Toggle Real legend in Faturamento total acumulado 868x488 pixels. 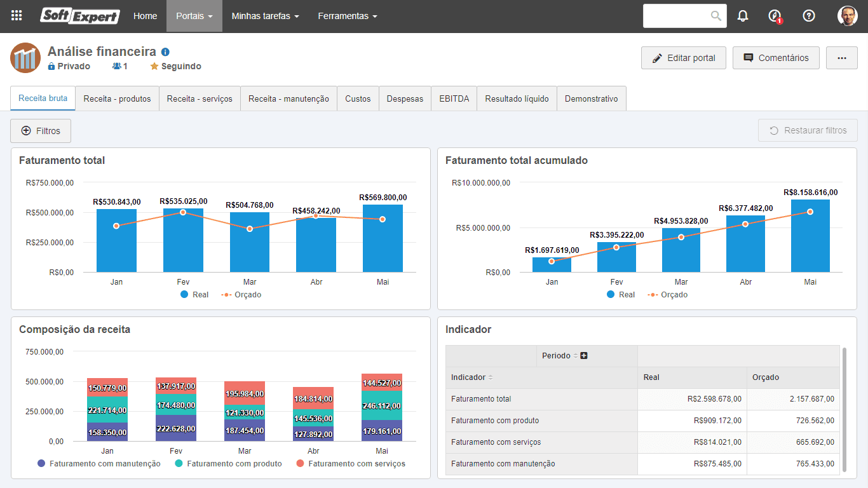(x=621, y=295)
